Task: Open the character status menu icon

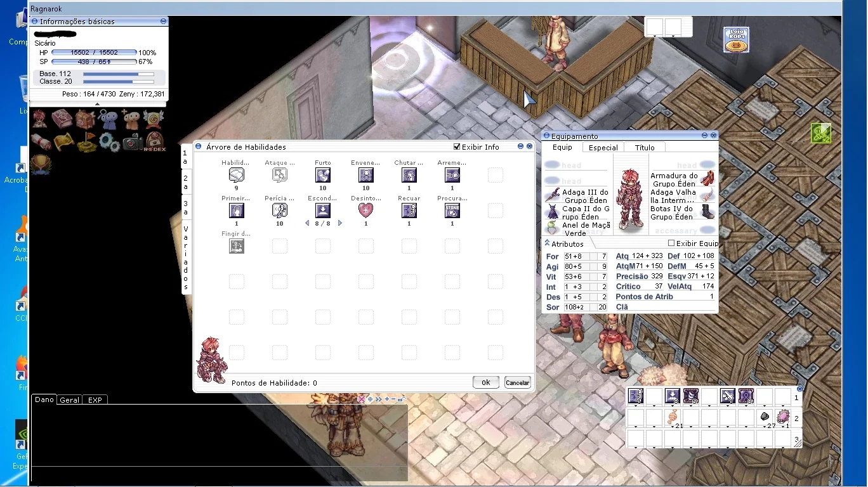Action: (x=40, y=119)
